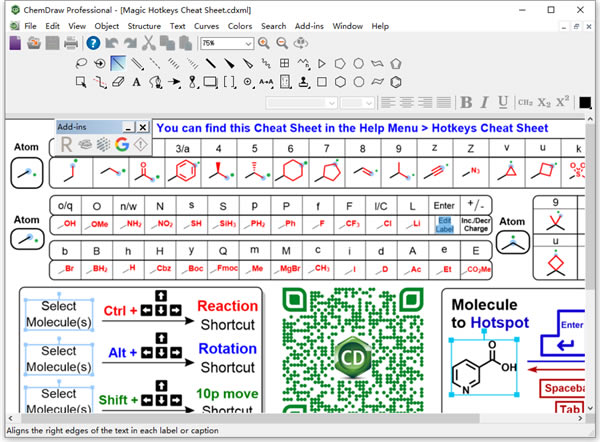
Task: Click the Google icon in Add-ins panel
Action: click(x=121, y=145)
